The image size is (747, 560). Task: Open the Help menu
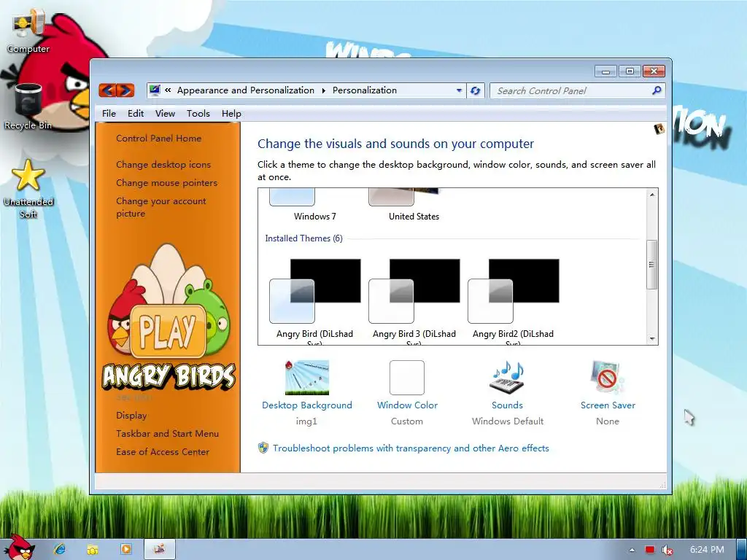(231, 113)
